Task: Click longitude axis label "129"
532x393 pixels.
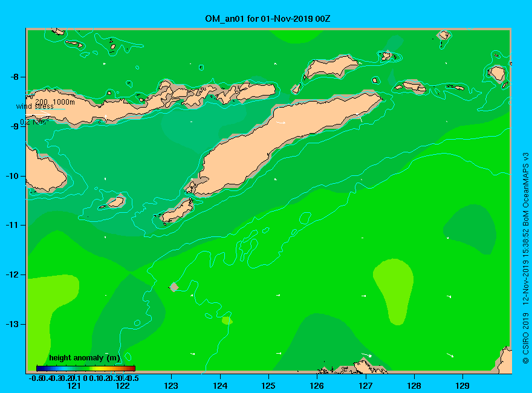Action: [462, 386]
